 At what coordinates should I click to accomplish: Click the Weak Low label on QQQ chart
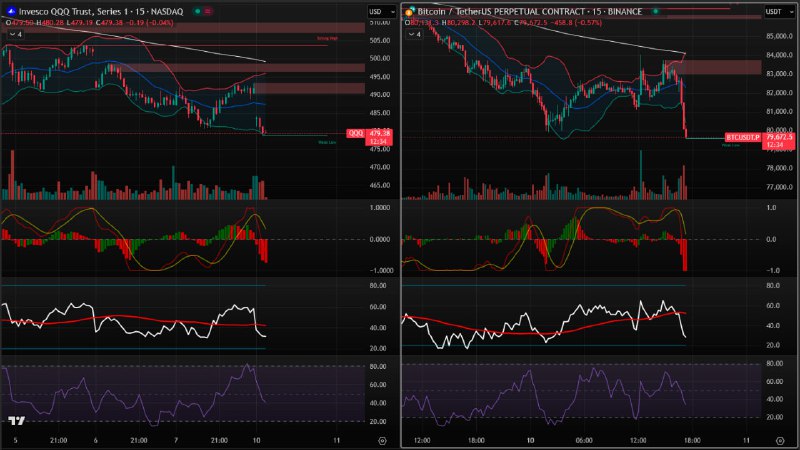coord(327,142)
